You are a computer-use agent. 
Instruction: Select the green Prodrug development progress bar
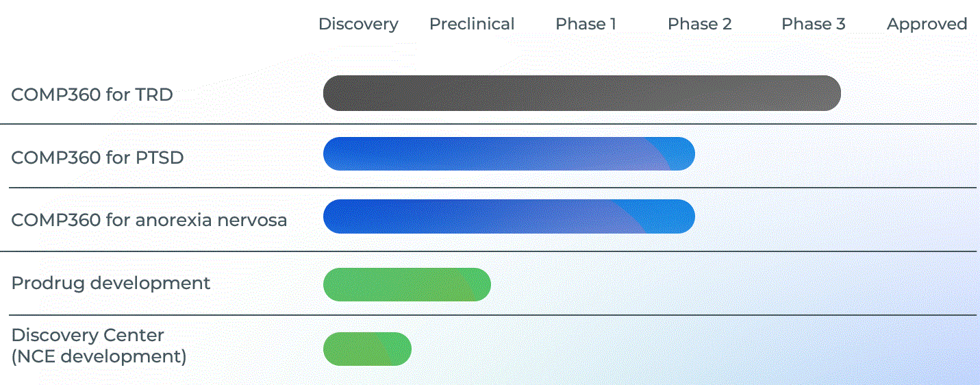[407, 284]
